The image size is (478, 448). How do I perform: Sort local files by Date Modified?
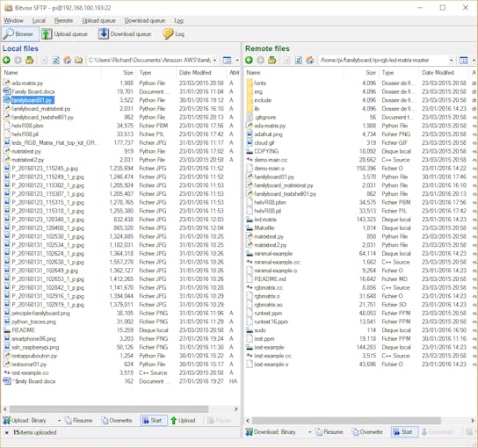click(201, 73)
